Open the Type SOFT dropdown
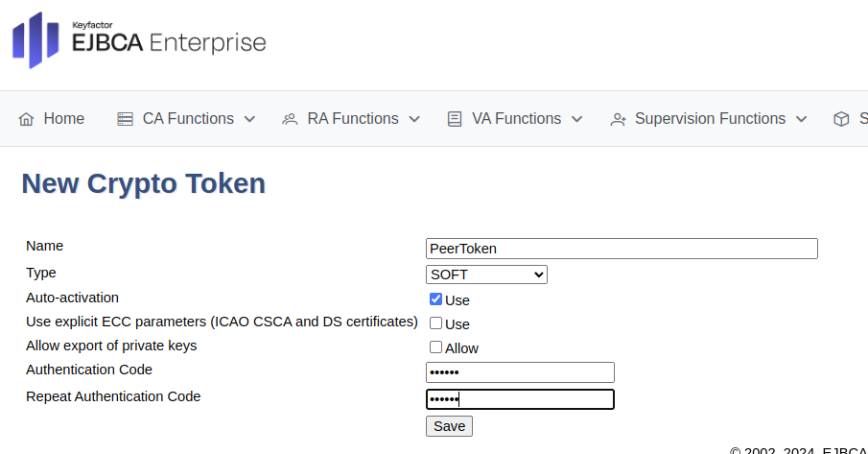868x454 pixels. (486, 275)
